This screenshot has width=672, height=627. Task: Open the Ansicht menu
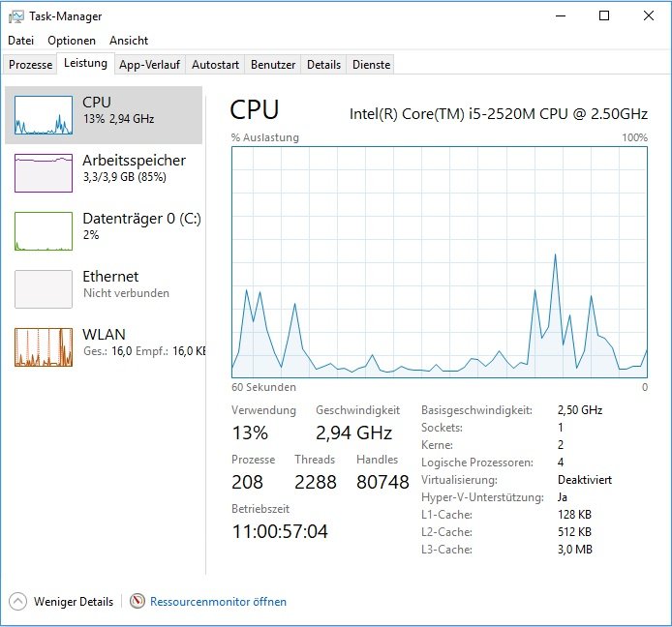pos(129,41)
